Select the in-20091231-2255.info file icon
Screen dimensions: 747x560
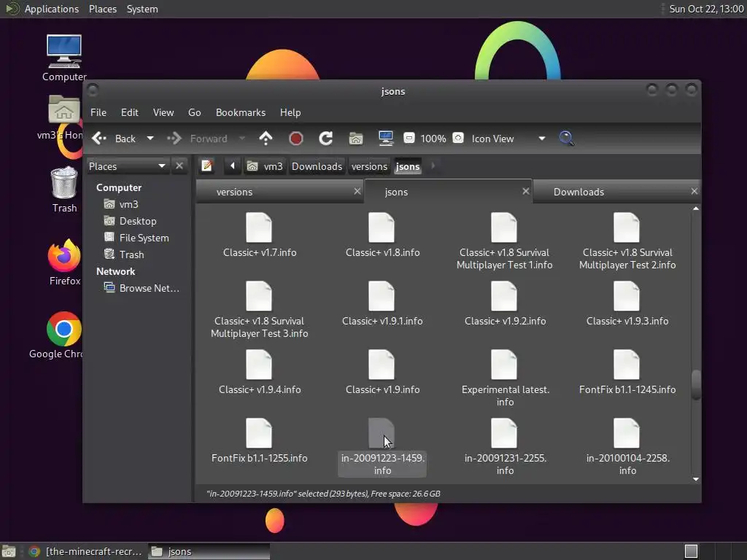tap(504, 433)
